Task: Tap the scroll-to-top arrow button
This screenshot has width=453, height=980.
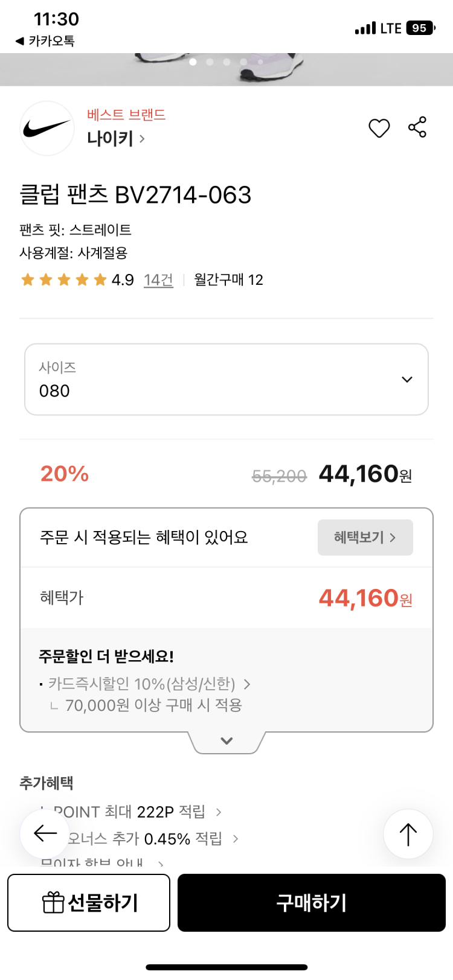Action: [x=408, y=834]
